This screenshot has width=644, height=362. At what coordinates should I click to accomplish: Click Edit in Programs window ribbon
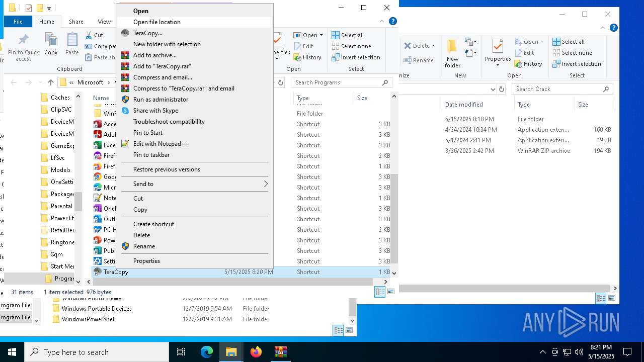pyautogui.click(x=303, y=46)
